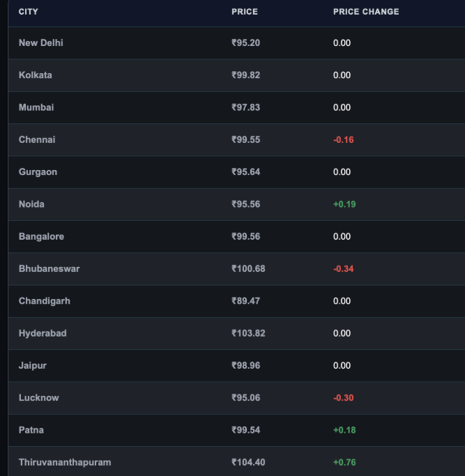
Task: Click the CITY column header
Action: tap(29, 12)
